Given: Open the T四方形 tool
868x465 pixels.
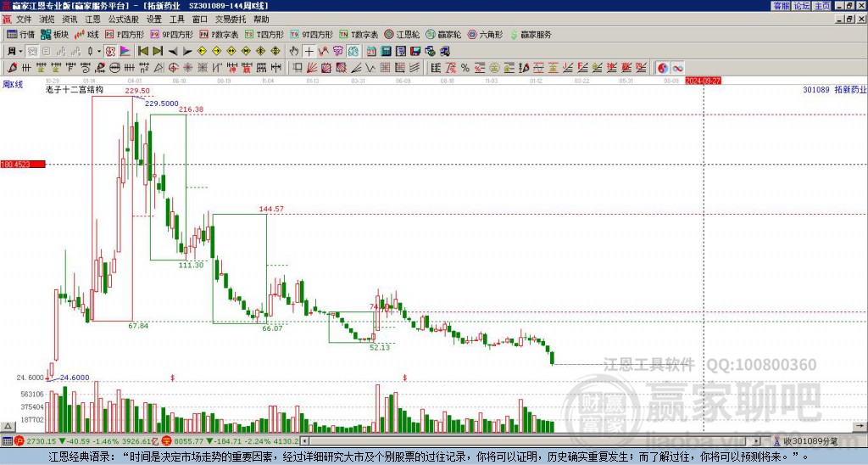Looking at the screenshot, I should (264, 34).
